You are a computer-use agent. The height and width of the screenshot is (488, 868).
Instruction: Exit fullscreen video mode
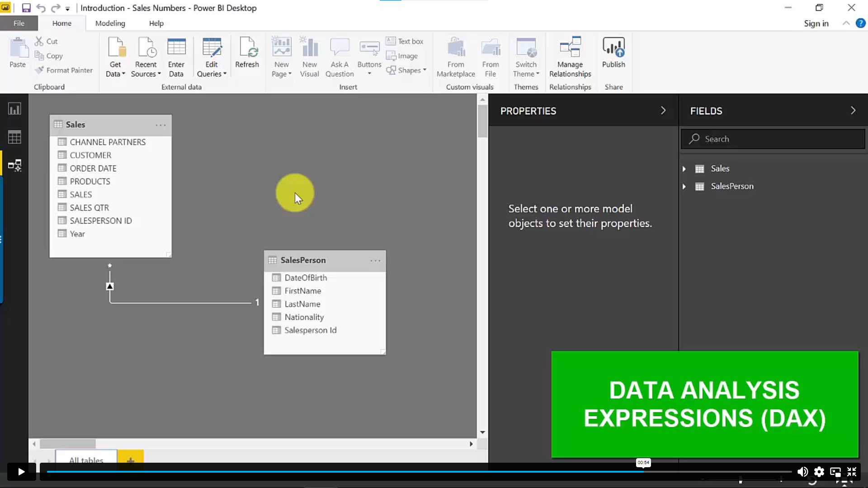(x=852, y=472)
